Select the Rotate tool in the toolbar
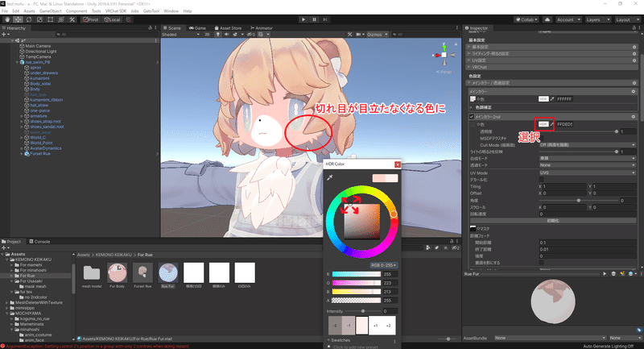The width and height of the screenshot is (644, 349). [29, 19]
